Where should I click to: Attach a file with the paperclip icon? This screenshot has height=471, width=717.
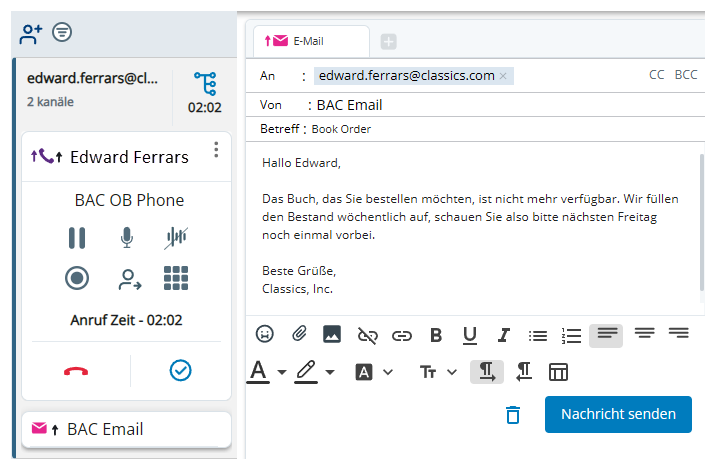click(299, 334)
